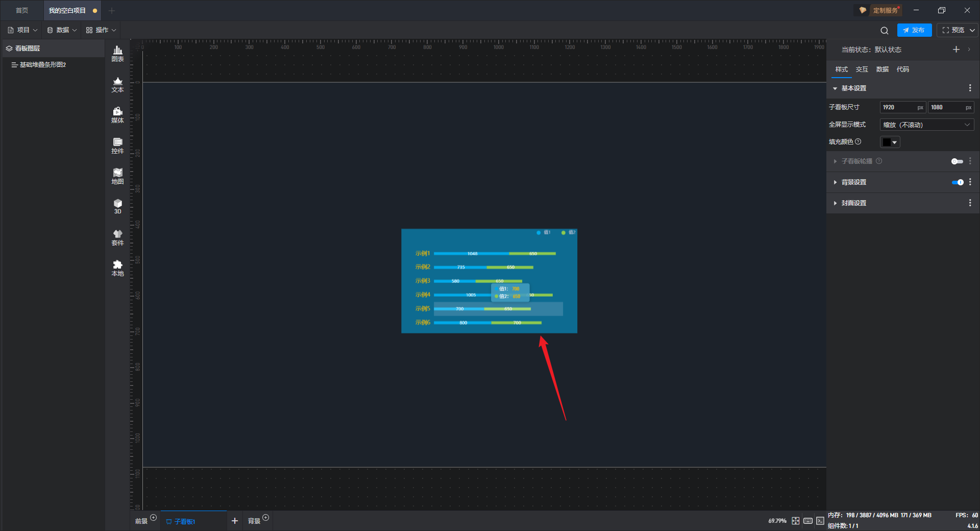Add a new state with the plus icon
This screenshot has height=531, width=980.
point(956,50)
